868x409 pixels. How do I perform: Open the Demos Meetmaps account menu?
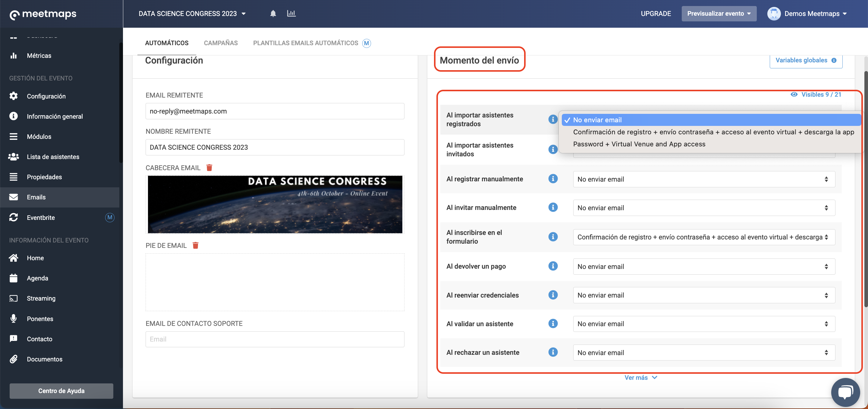(x=807, y=14)
